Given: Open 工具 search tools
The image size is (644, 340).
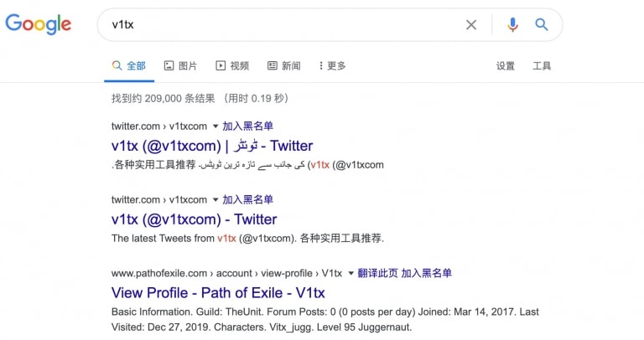Looking at the screenshot, I should pyautogui.click(x=542, y=66).
